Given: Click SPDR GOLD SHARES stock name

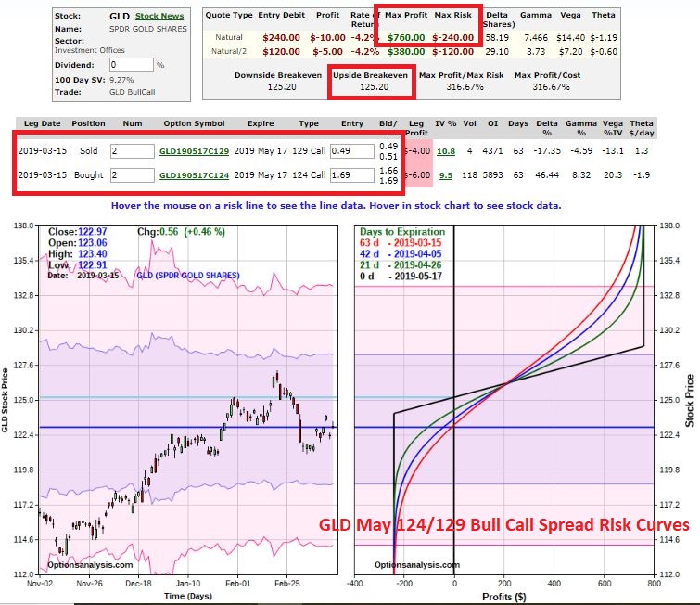Looking at the screenshot, I should coord(148,29).
